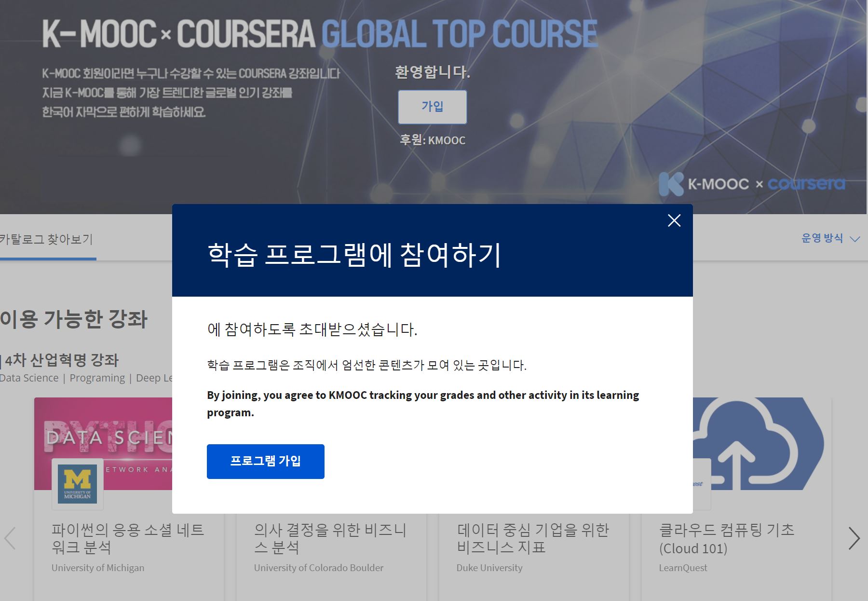This screenshot has width=868, height=601.
Task: Click the KMOOC tracking consent notice text
Action: point(423,404)
